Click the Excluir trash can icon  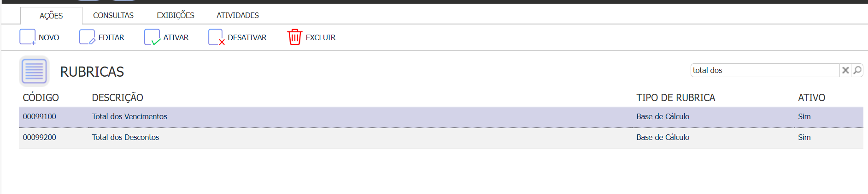pyautogui.click(x=294, y=37)
